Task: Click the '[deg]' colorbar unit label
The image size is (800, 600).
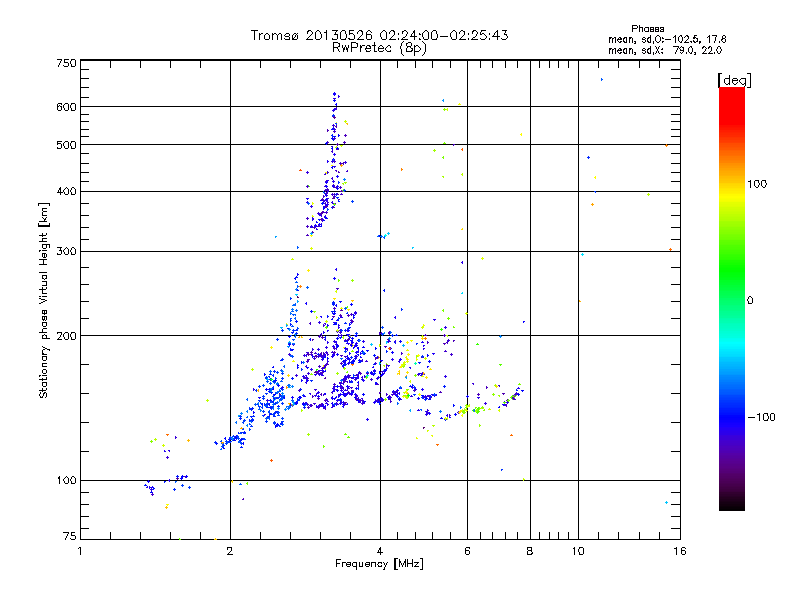Action: pos(734,80)
